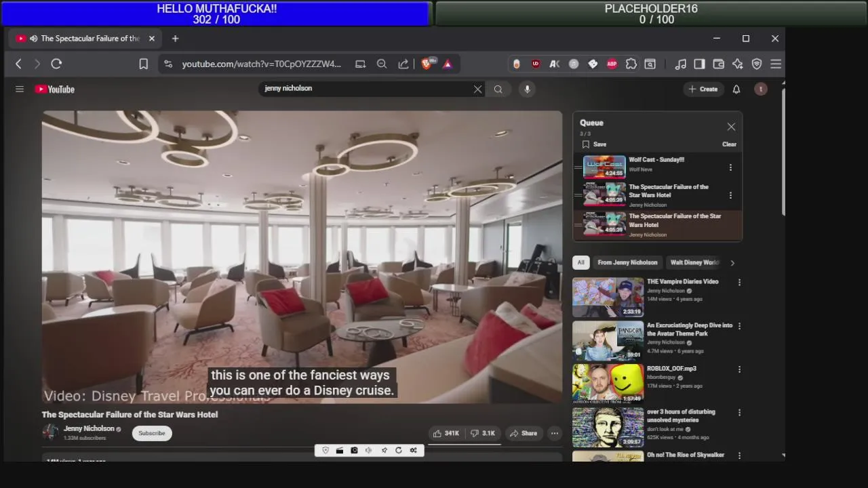Open options for disturbing unsolved mysteries video
Screen dimensions: 868x488
point(739,412)
